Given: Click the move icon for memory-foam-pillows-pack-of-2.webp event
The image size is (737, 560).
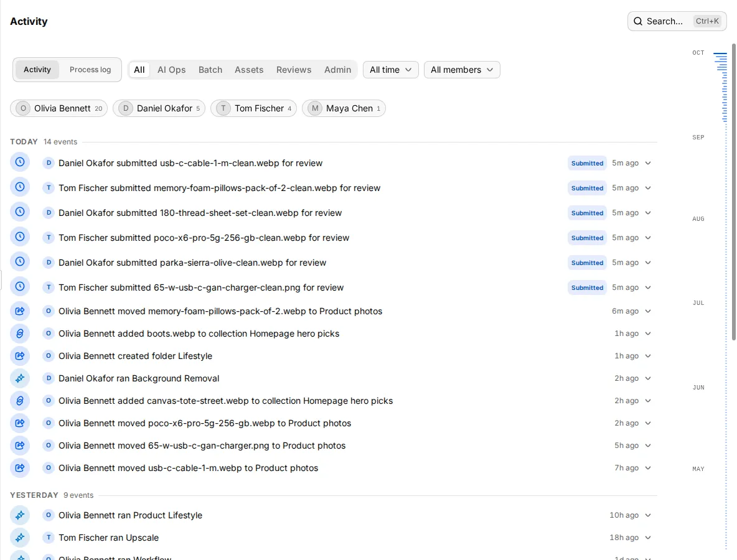Looking at the screenshot, I should point(20,311).
